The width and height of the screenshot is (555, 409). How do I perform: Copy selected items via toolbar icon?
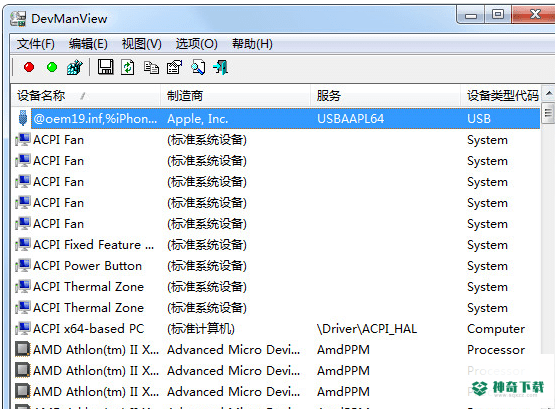click(151, 67)
